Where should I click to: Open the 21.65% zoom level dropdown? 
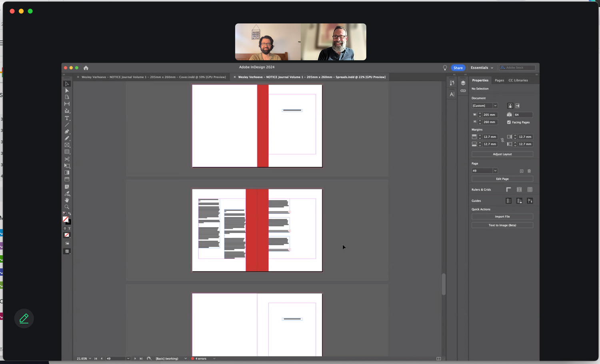tap(90, 359)
